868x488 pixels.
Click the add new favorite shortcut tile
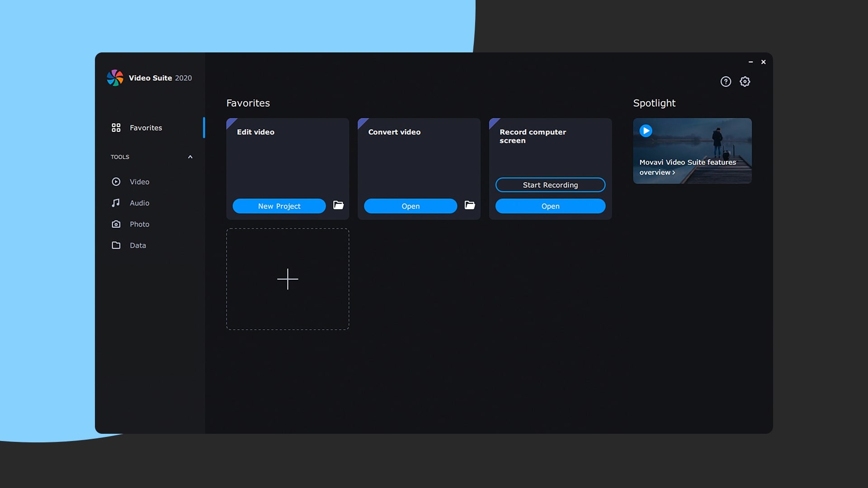pos(288,279)
